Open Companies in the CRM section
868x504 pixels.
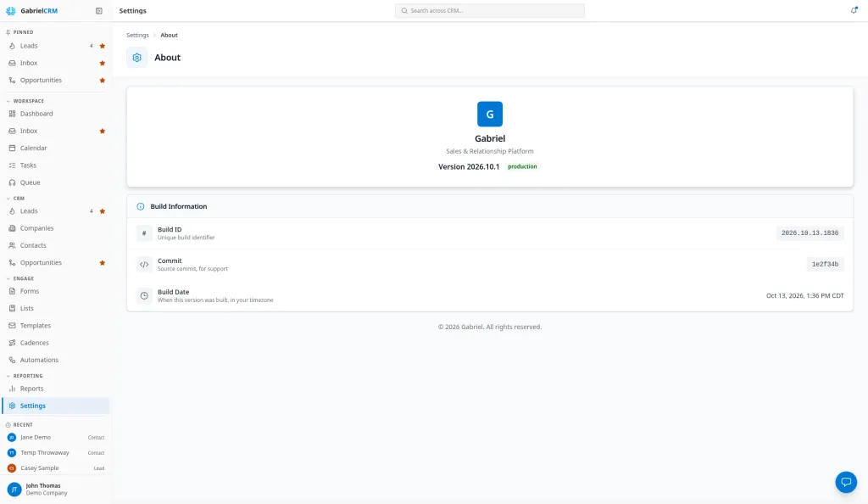[55, 228]
